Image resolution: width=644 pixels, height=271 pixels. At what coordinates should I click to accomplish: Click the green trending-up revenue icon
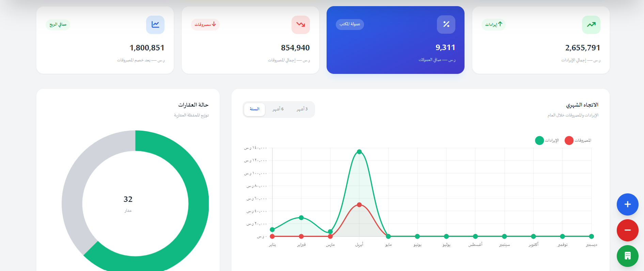[591, 25]
